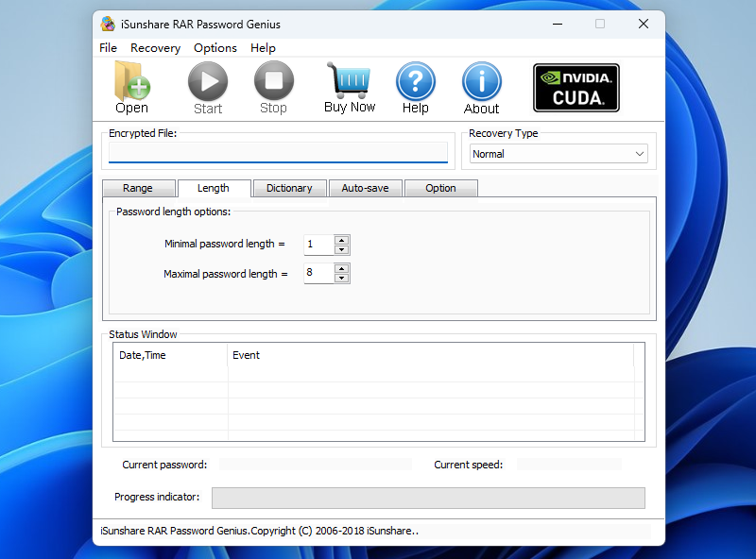Switch to the Option tab
Image resolution: width=756 pixels, height=559 pixels.
(441, 188)
